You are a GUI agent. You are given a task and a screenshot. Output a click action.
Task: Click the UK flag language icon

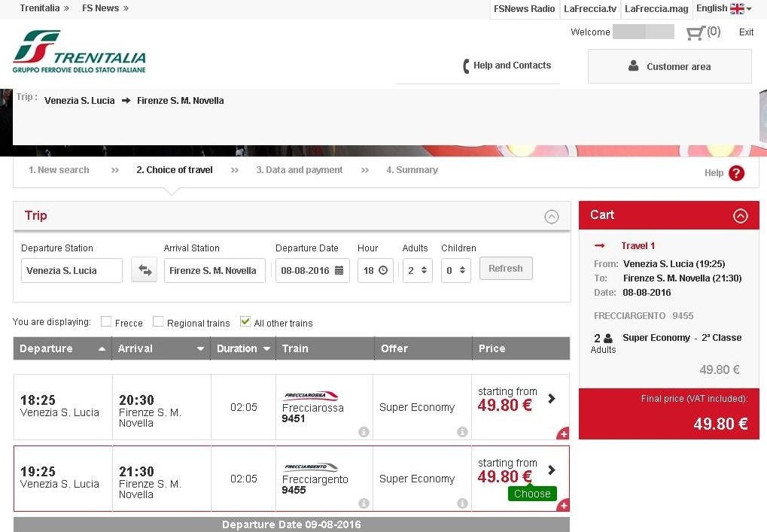tap(737, 9)
